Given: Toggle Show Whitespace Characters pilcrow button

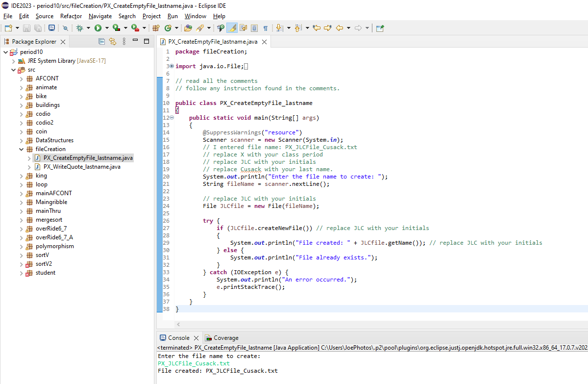Looking at the screenshot, I should pyautogui.click(x=266, y=28).
